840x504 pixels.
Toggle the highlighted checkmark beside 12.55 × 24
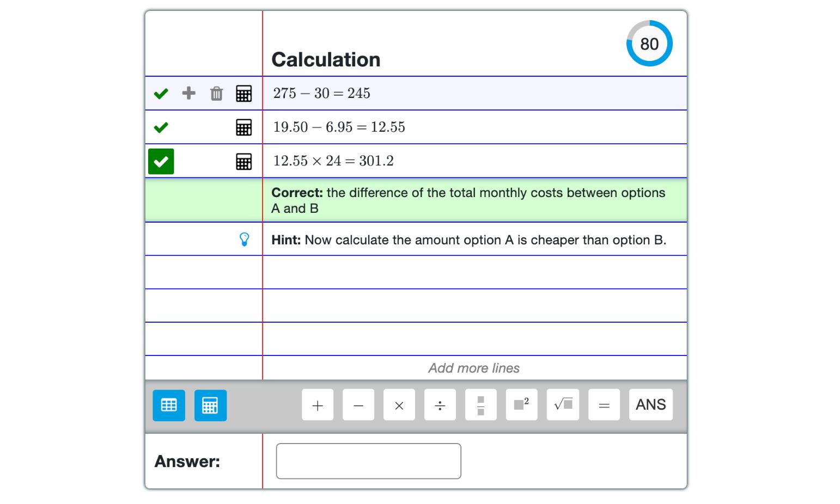(161, 161)
